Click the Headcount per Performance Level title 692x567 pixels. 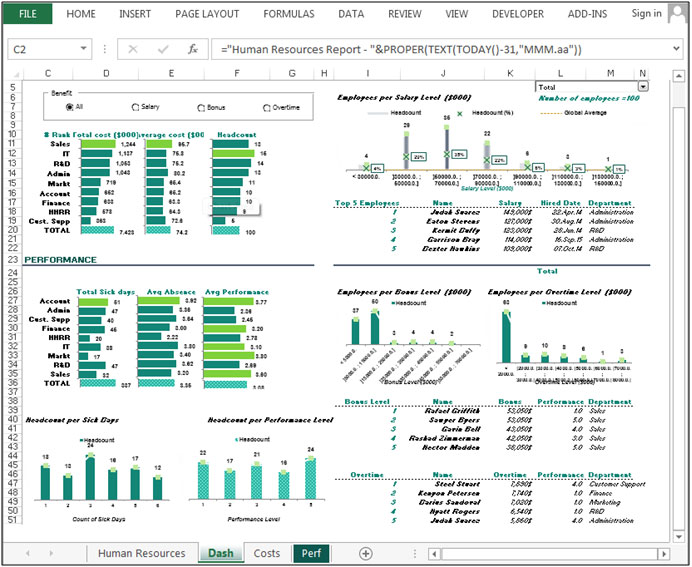(270, 420)
